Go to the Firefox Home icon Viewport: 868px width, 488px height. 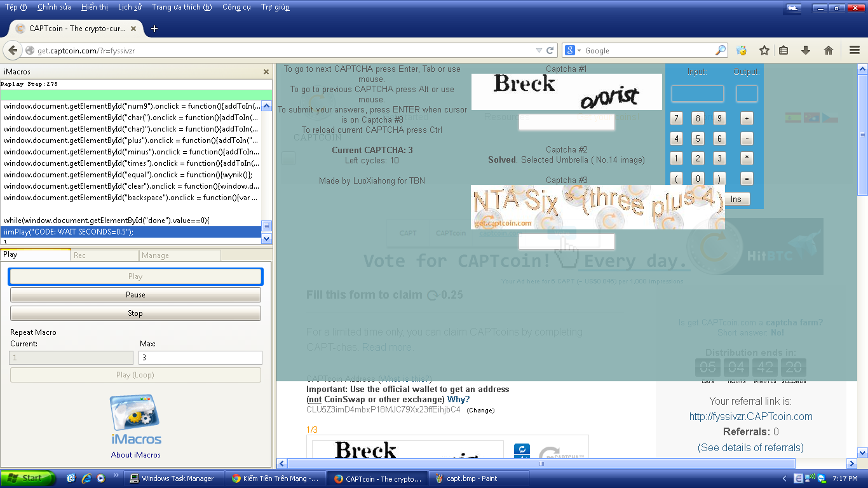(829, 50)
